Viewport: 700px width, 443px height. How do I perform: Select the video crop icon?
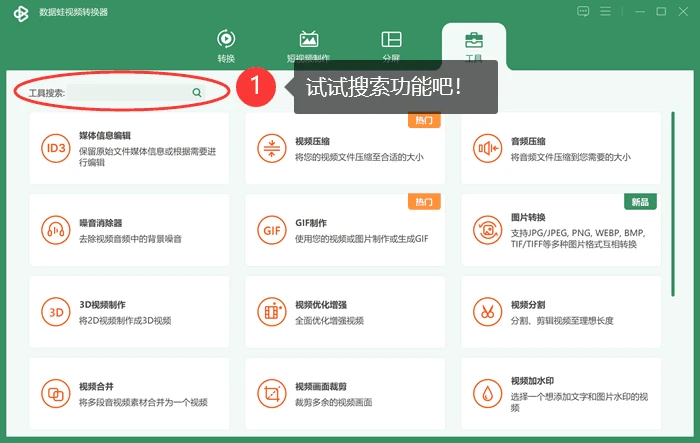[271, 394]
